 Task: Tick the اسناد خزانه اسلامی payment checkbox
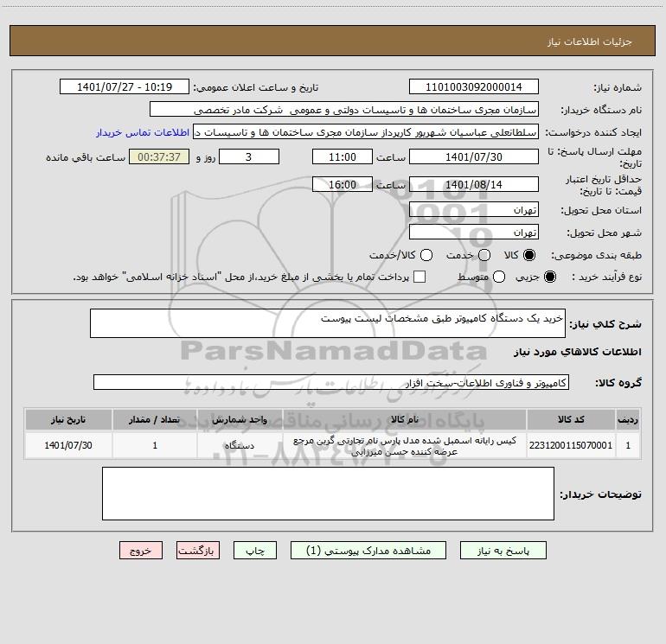coord(419,277)
